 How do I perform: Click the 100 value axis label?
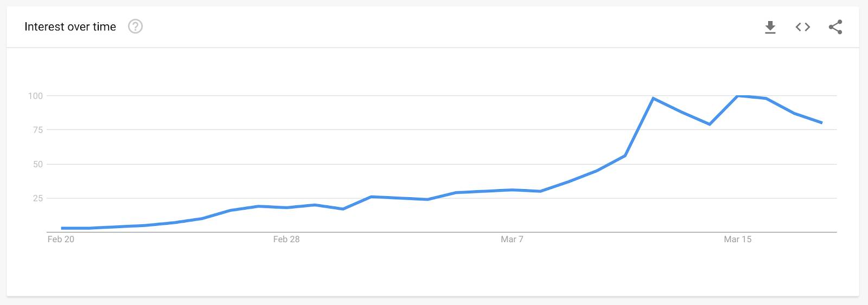coord(35,96)
